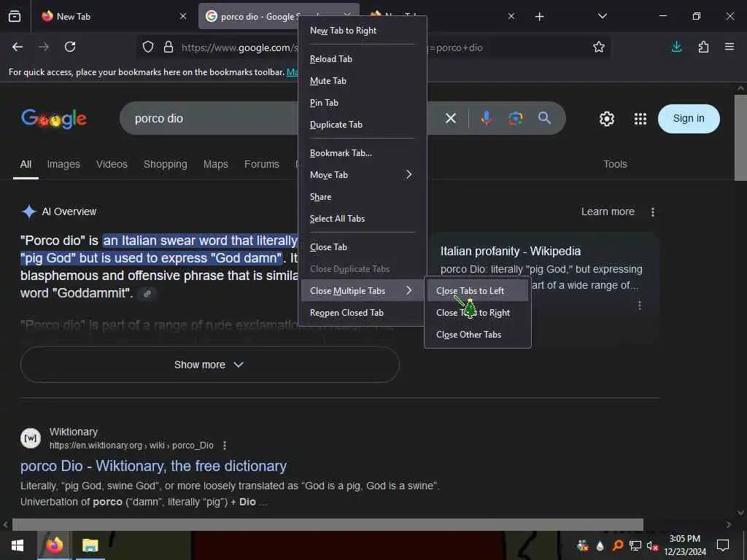Select Close Tabs to Left

pos(478,290)
